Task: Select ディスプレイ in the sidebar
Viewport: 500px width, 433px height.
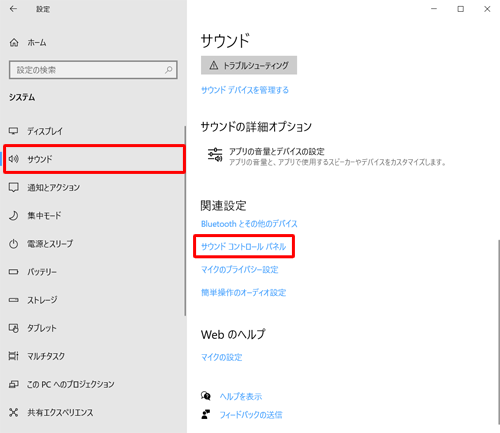Action: tap(45, 131)
